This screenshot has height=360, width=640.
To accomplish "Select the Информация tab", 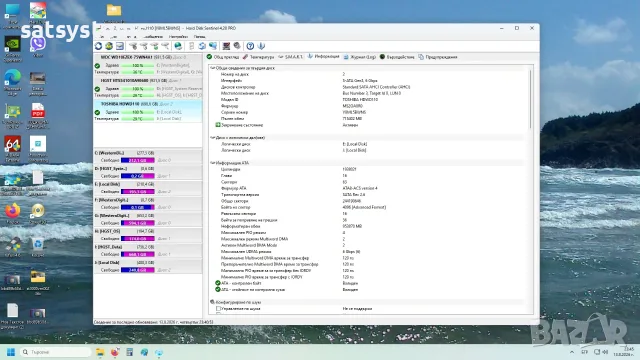I will coord(323,57).
